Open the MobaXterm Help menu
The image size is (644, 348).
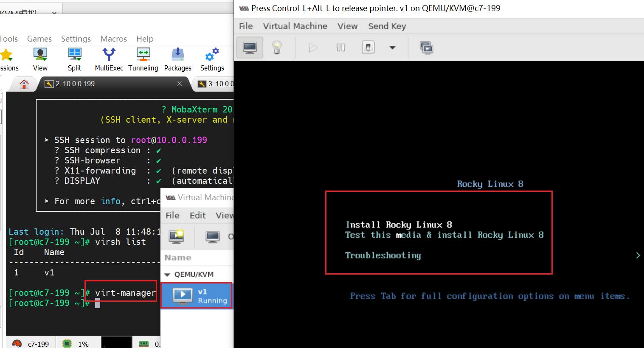[x=145, y=39]
